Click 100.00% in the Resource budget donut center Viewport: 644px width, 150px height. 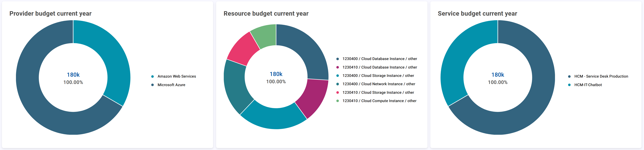[x=276, y=82]
